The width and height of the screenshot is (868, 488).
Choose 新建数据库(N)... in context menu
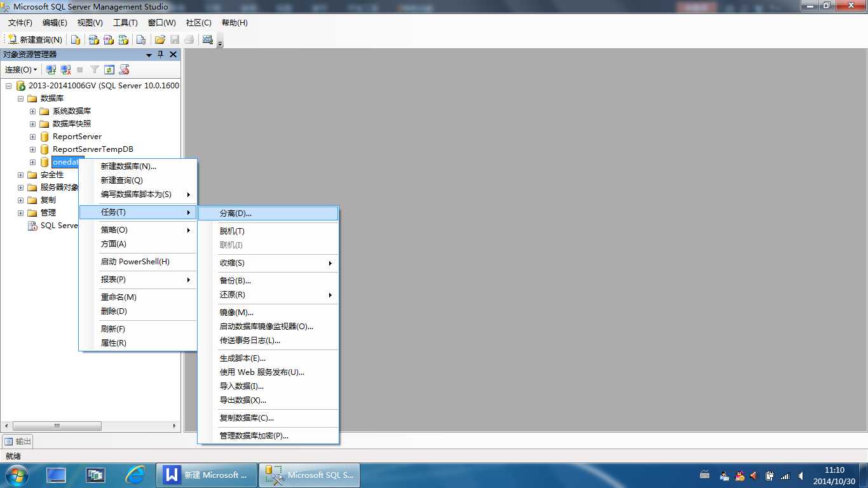137,166
